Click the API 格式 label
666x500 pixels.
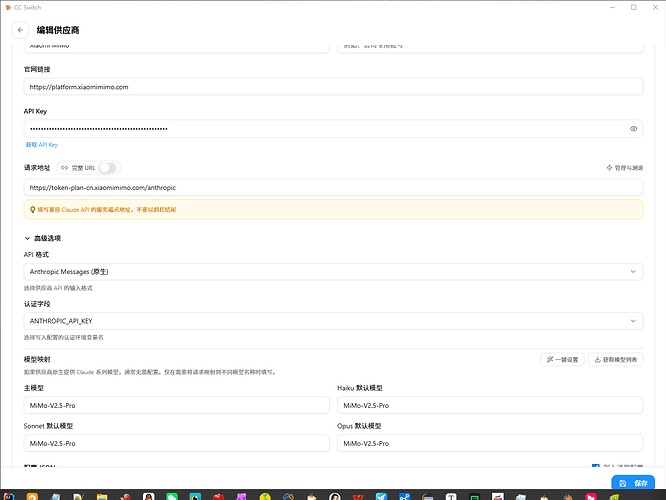pyautogui.click(x=36, y=254)
